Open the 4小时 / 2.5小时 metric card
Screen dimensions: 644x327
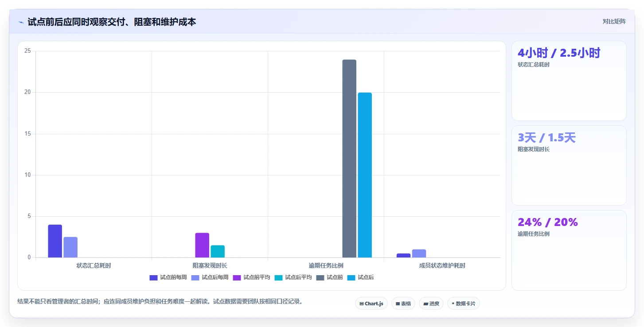(x=569, y=81)
